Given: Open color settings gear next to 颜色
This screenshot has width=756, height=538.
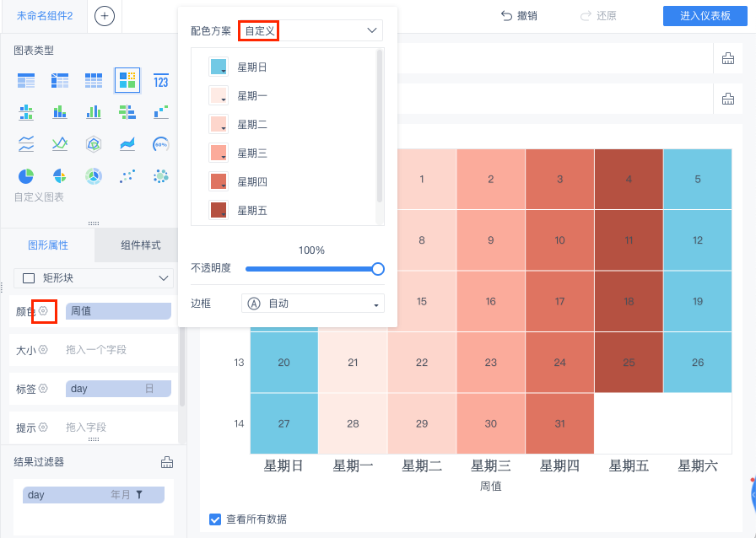Looking at the screenshot, I should coord(44,311).
